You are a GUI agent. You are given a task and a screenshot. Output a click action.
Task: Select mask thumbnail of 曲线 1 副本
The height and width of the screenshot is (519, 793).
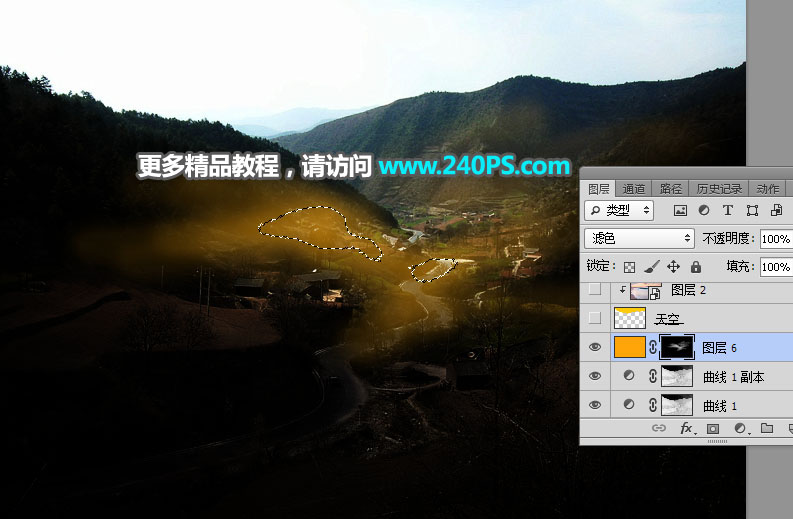[x=677, y=376]
